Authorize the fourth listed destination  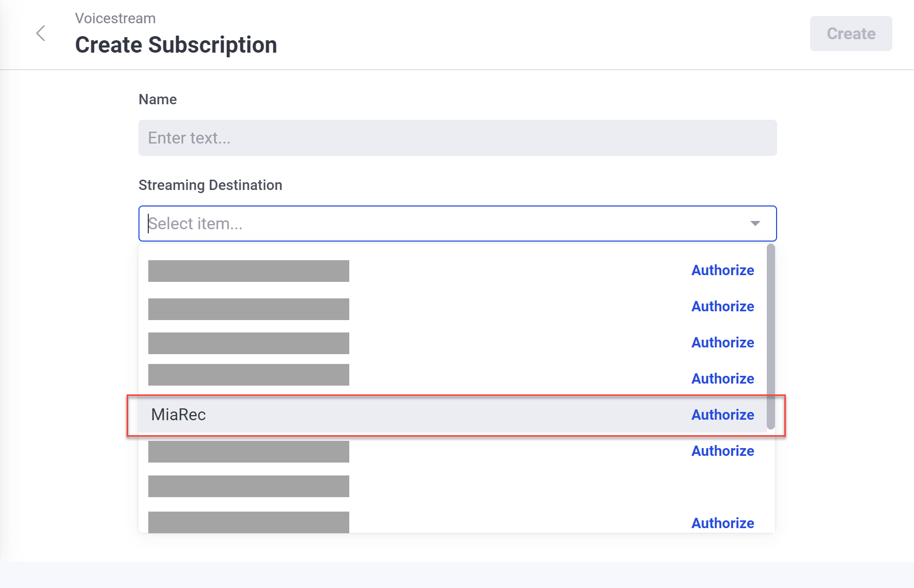click(722, 378)
